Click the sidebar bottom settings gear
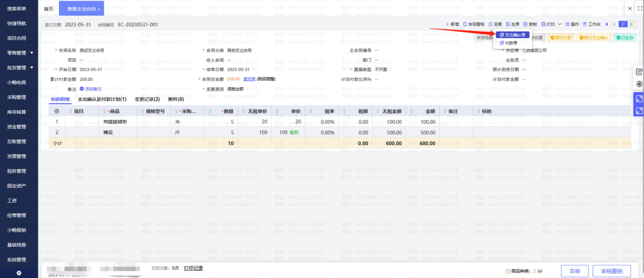 click(19, 273)
